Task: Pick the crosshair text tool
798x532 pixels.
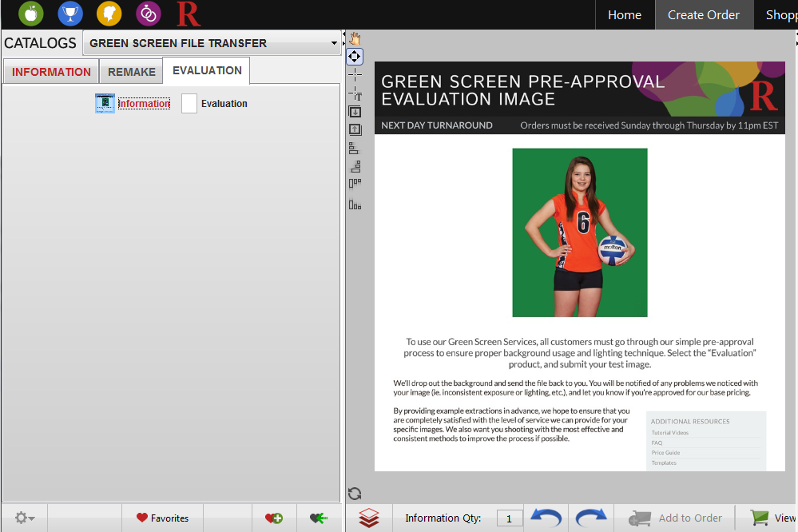Action: pyautogui.click(x=355, y=93)
